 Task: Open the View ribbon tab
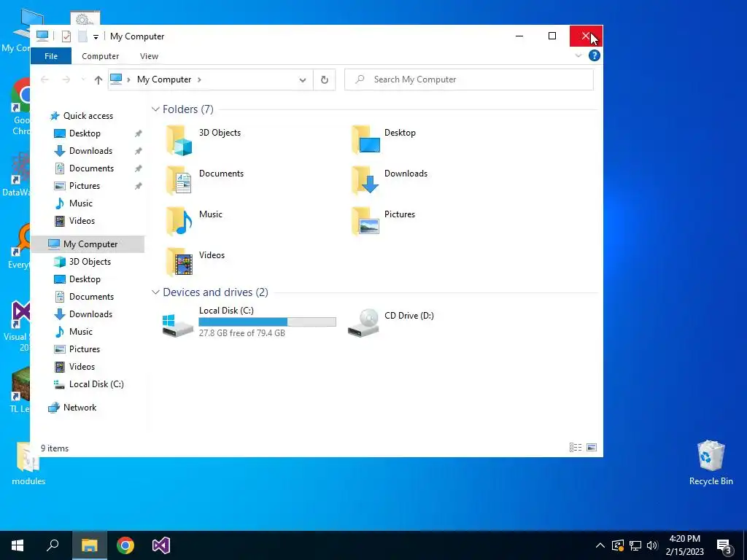pyautogui.click(x=149, y=55)
